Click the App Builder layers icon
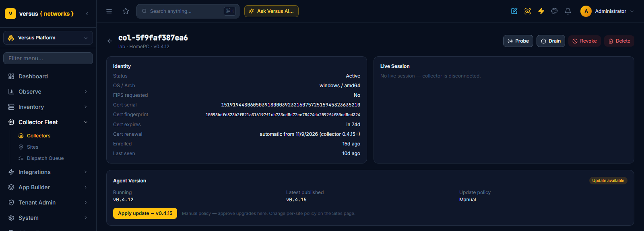The height and width of the screenshot is (231, 644). click(11, 187)
